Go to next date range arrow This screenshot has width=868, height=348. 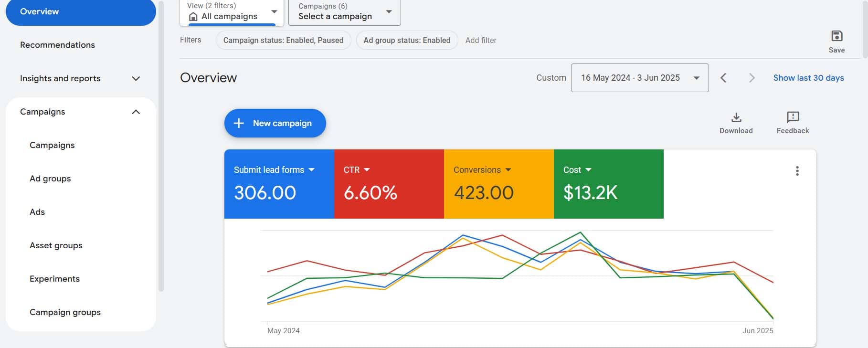coord(752,78)
